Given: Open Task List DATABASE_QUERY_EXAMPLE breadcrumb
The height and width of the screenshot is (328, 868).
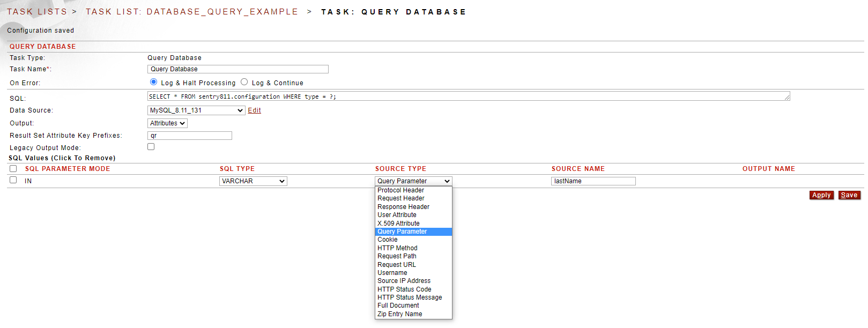Looking at the screenshot, I should tap(192, 11).
